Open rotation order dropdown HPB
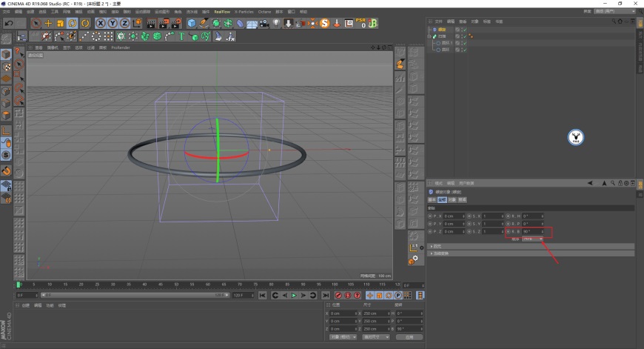This screenshot has height=349, width=644. click(533, 239)
